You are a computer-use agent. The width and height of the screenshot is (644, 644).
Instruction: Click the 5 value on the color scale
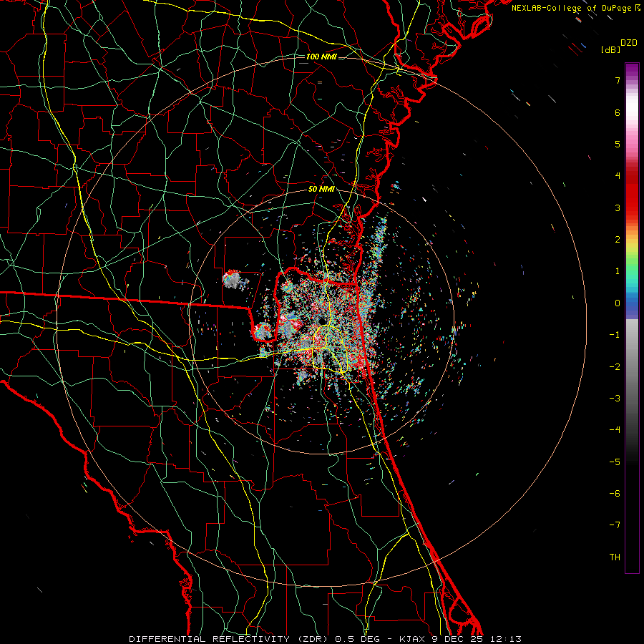pyautogui.click(x=618, y=144)
